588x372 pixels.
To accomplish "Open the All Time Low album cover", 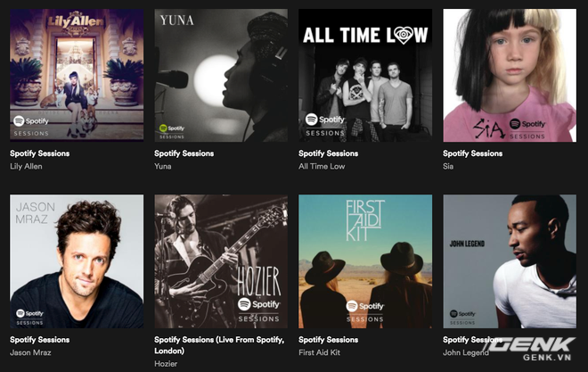I will tap(365, 75).
